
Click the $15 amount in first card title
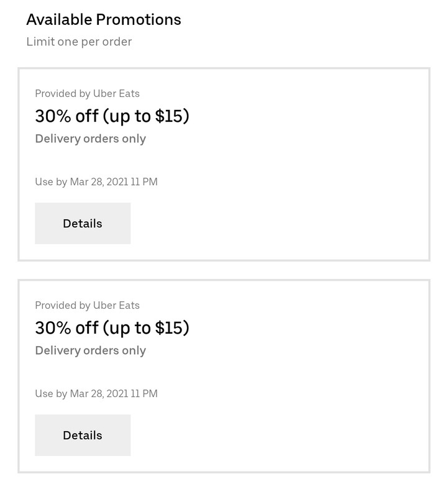click(x=169, y=116)
